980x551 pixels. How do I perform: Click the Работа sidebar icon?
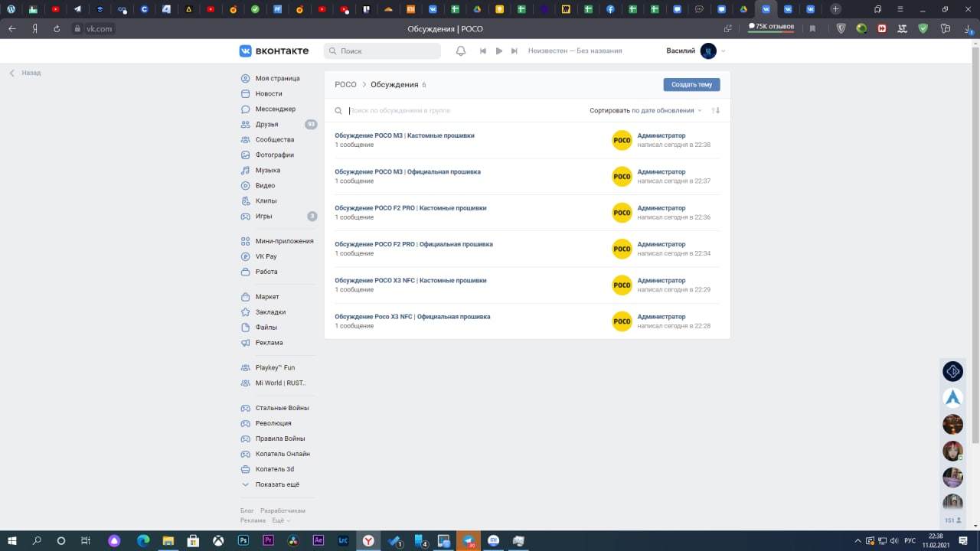246,272
